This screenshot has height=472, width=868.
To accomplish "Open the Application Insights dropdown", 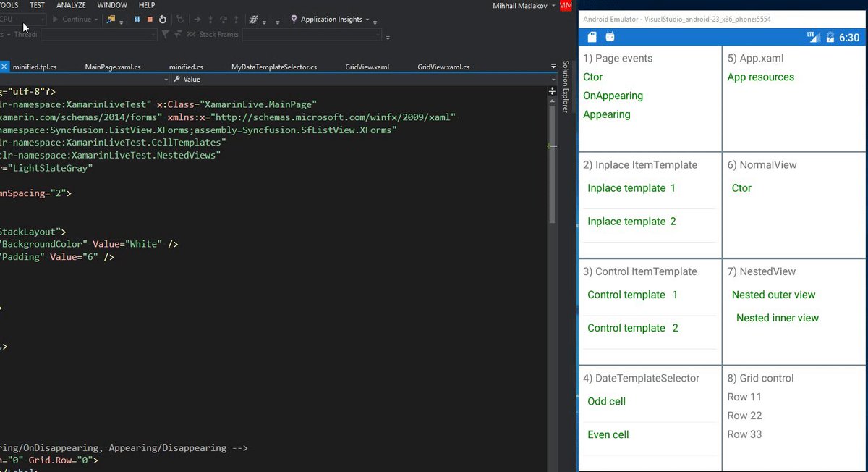I will tap(367, 20).
